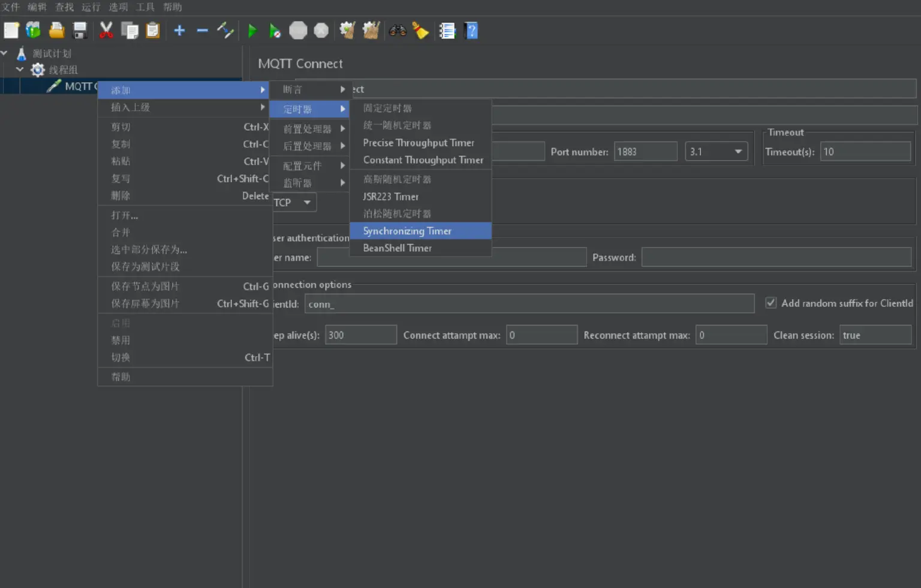Click the Port number input field
Viewport: 921px width, 588px height.
(x=645, y=152)
